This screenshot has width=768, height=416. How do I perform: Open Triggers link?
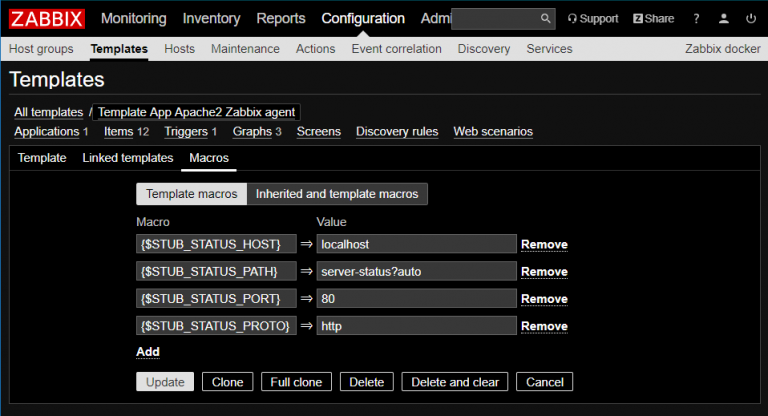point(186,132)
